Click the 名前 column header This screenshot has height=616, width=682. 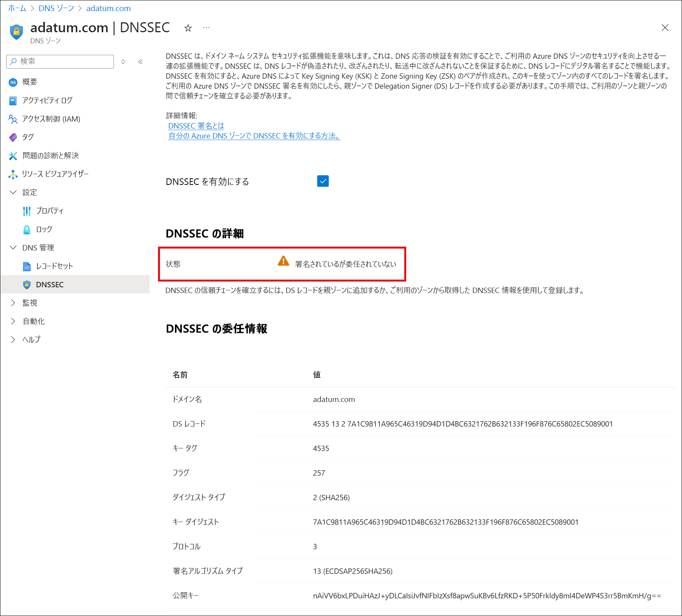(x=180, y=375)
